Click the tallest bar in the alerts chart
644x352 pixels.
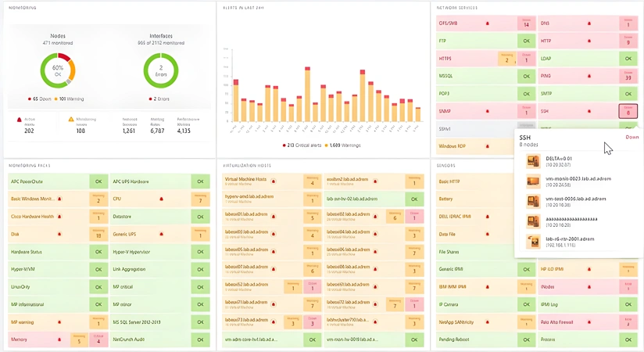[x=307, y=94]
